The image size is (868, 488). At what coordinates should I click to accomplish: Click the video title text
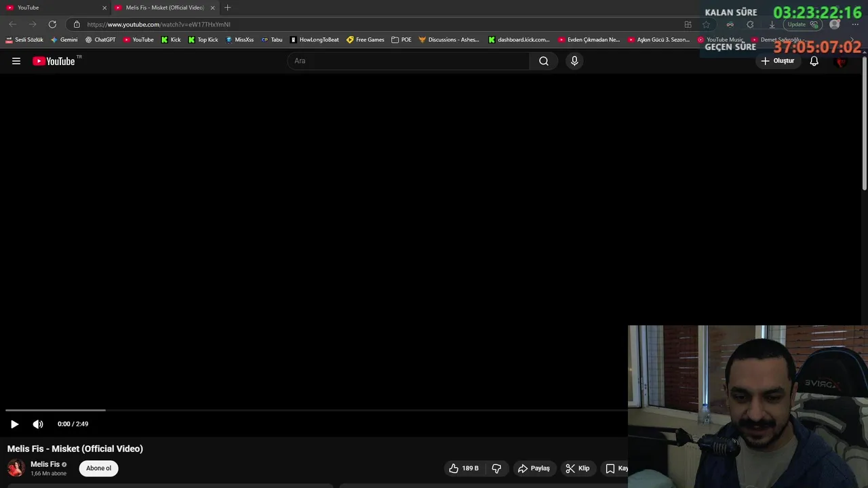[75, 449]
